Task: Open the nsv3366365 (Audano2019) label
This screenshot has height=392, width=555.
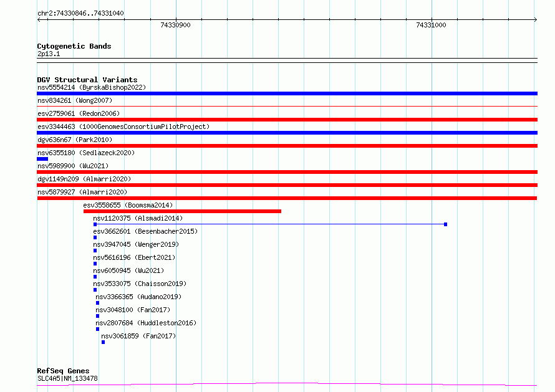Action: pos(138,297)
